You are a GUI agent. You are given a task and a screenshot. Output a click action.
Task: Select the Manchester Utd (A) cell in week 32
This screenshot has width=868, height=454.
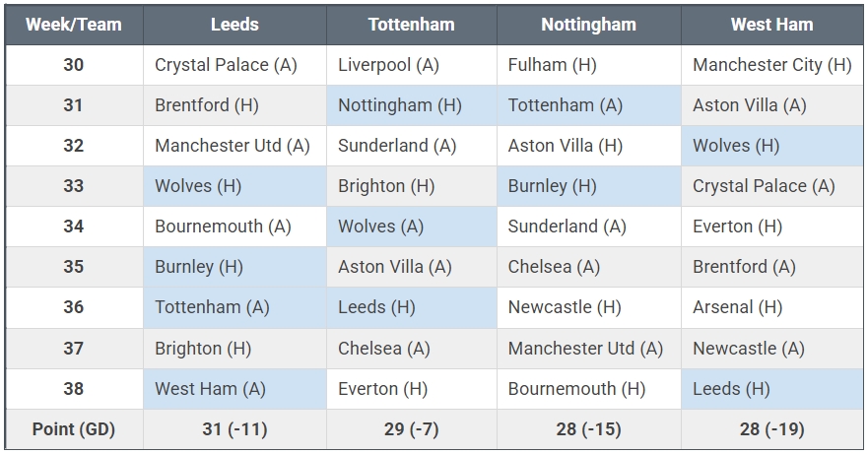[232, 146]
